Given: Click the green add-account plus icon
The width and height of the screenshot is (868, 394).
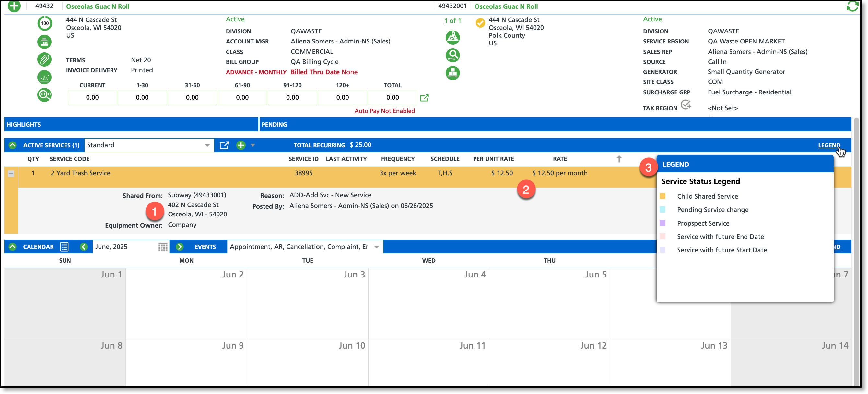Looking at the screenshot, I should click(14, 6).
